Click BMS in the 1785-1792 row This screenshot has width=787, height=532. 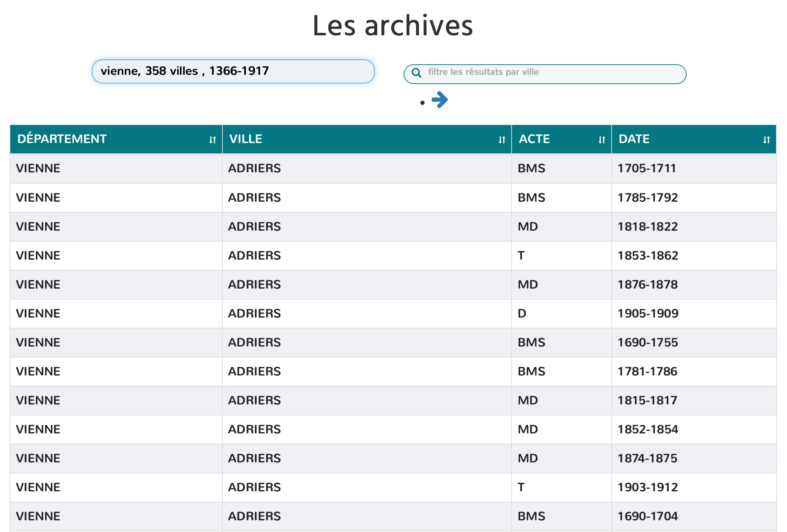[x=531, y=197]
